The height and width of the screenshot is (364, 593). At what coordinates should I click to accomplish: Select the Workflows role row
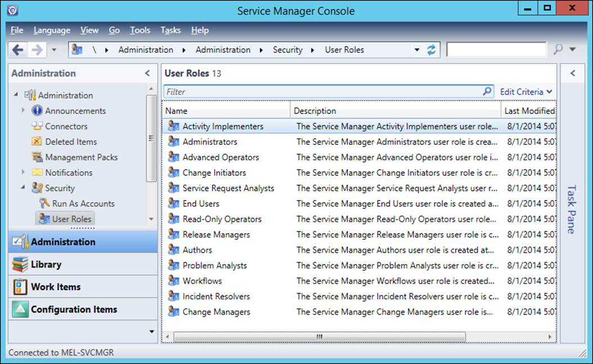click(x=359, y=281)
